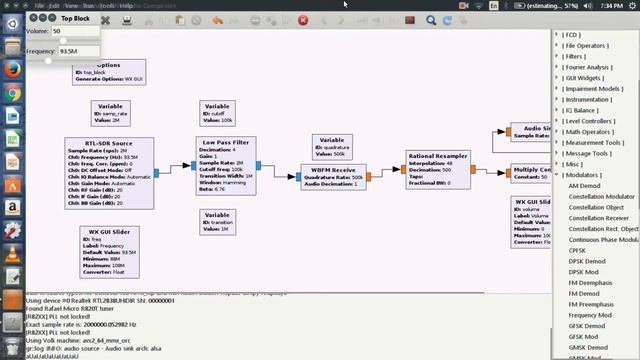Click the greyed redo arrow icon

tap(233, 20)
